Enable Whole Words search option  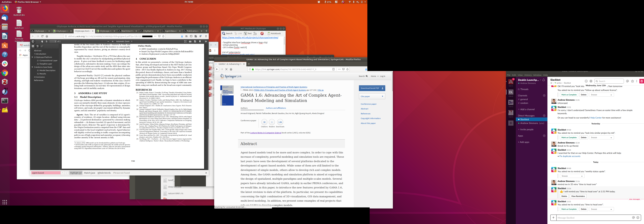(x=104, y=173)
